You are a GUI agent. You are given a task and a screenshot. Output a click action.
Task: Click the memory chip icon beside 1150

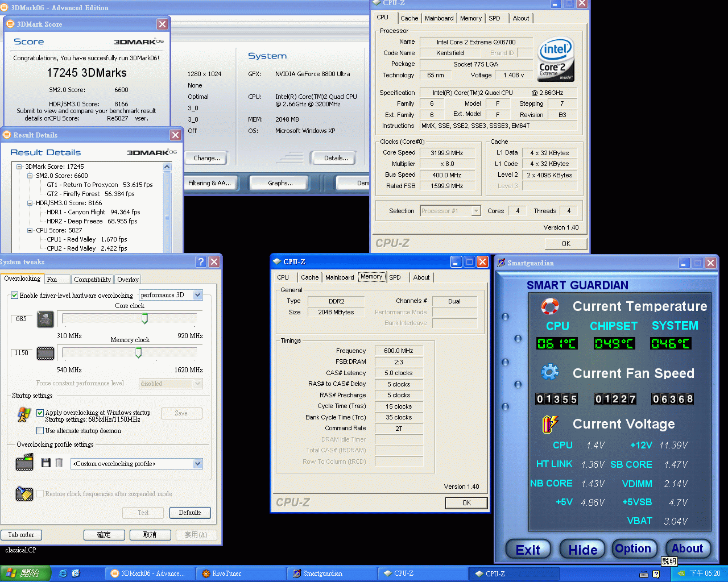pos(45,354)
